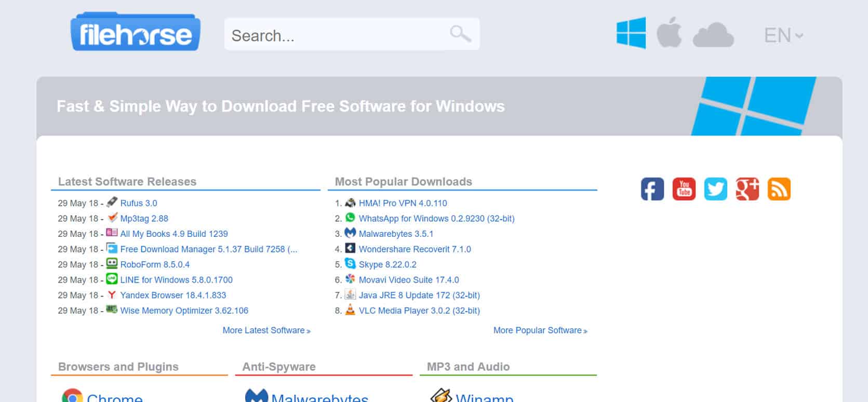Open Skype 8.22.0.2 link
Viewport: 868px width, 402px height.
388,264
